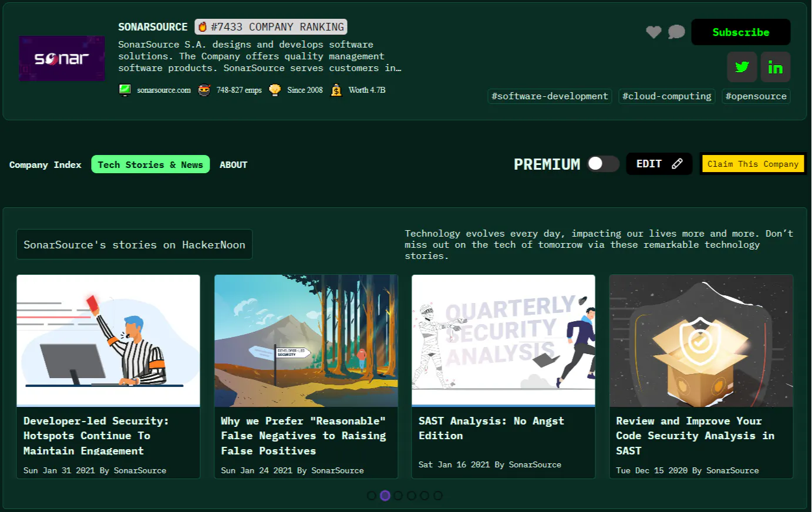Select the first carousel page dot
This screenshot has width=812, height=512.
(x=372, y=496)
